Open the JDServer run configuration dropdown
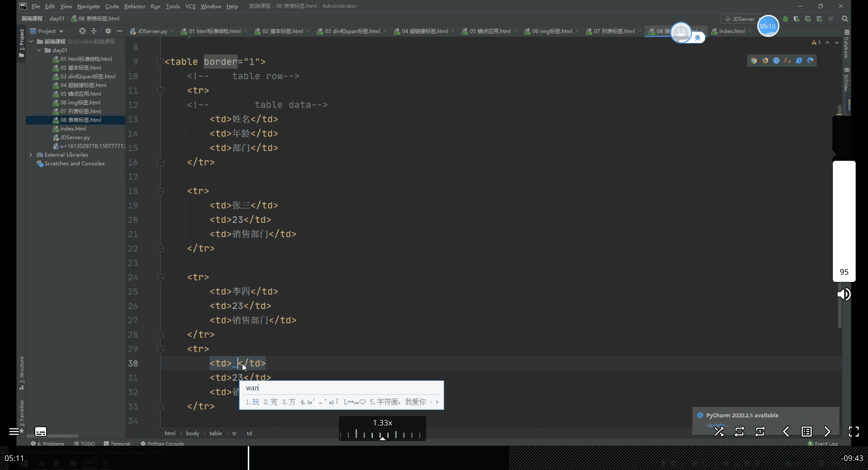The height and width of the screenshot is (470, 868). pos(741,19)
